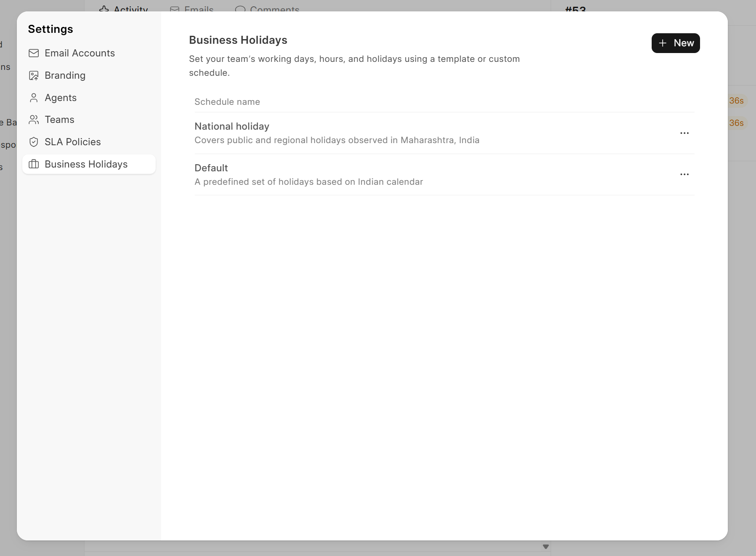Open the Default holiday schedule
The width and height of the screenshot is (756, 556).
[x=211, y=168]
